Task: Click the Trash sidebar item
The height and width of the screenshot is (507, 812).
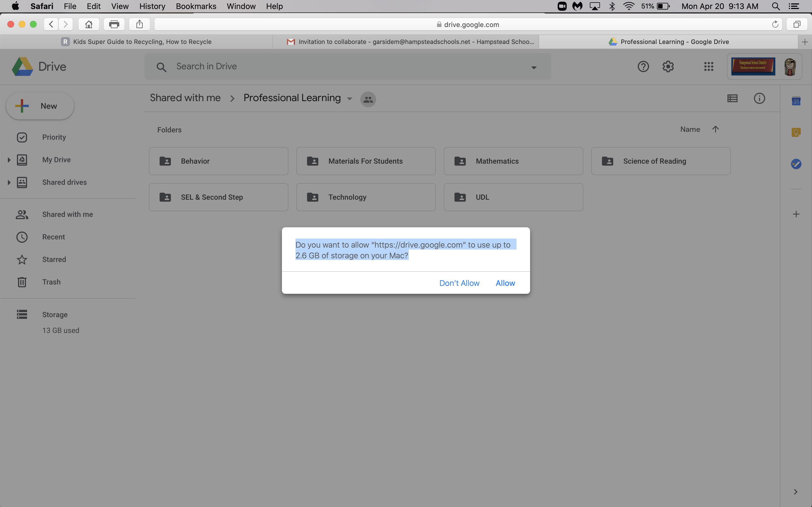Action: 51,282
